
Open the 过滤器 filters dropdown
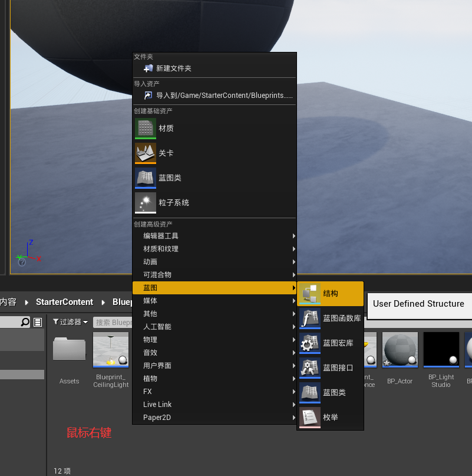coord(70,322)
